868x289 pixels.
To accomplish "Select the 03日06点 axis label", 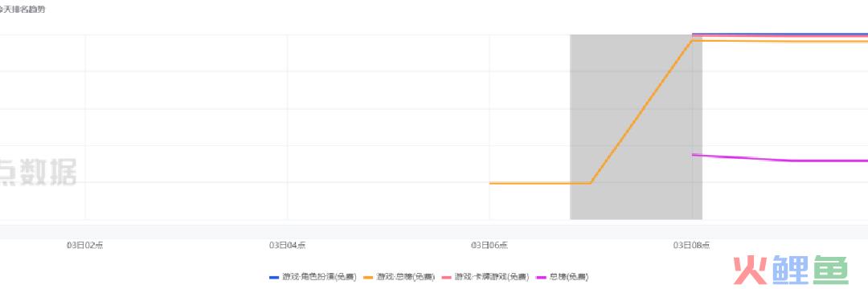I will click(489, 246).
